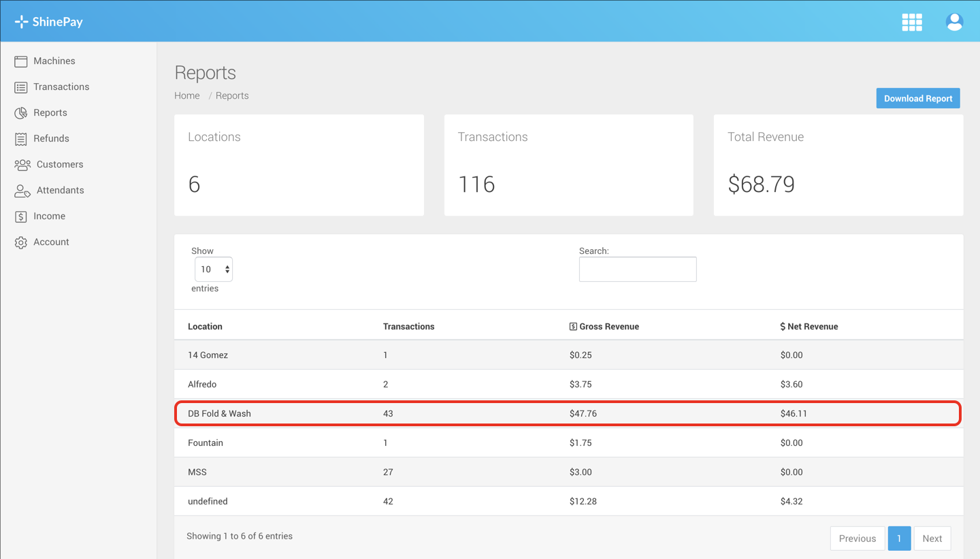This screenshot has width=980, height=559.
Task: Click the Attendants person icon
Action: tap(22, 191)
